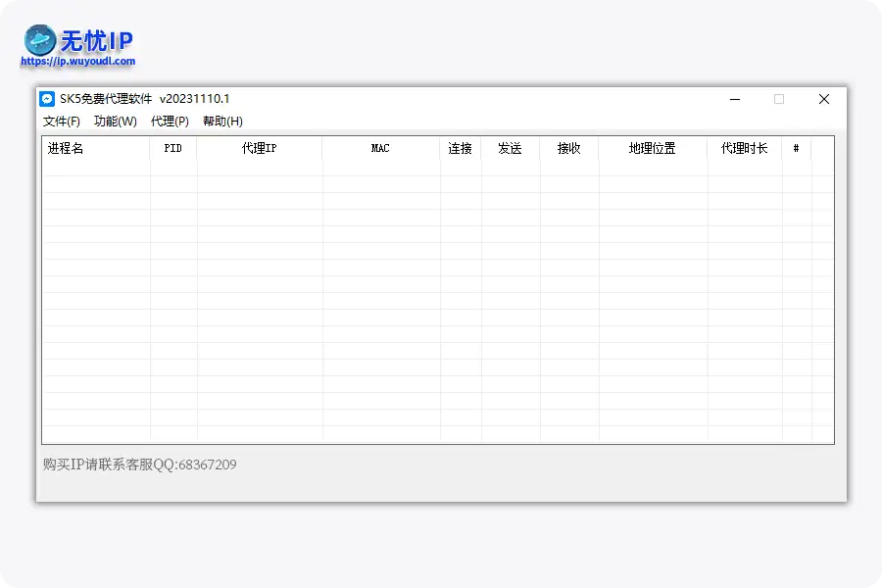Sort the list by PID column

(x=173, y=149)
